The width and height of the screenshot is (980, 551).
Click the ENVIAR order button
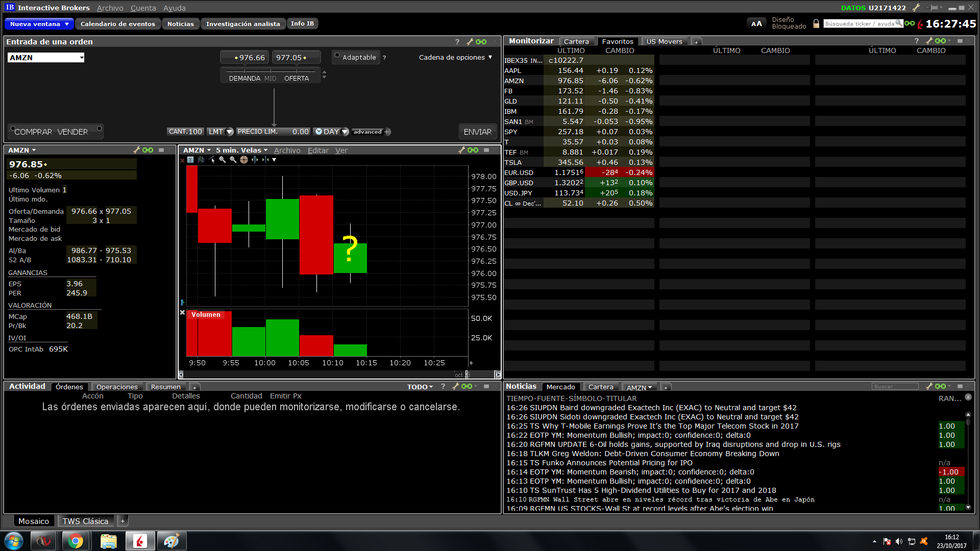[478, 132]
